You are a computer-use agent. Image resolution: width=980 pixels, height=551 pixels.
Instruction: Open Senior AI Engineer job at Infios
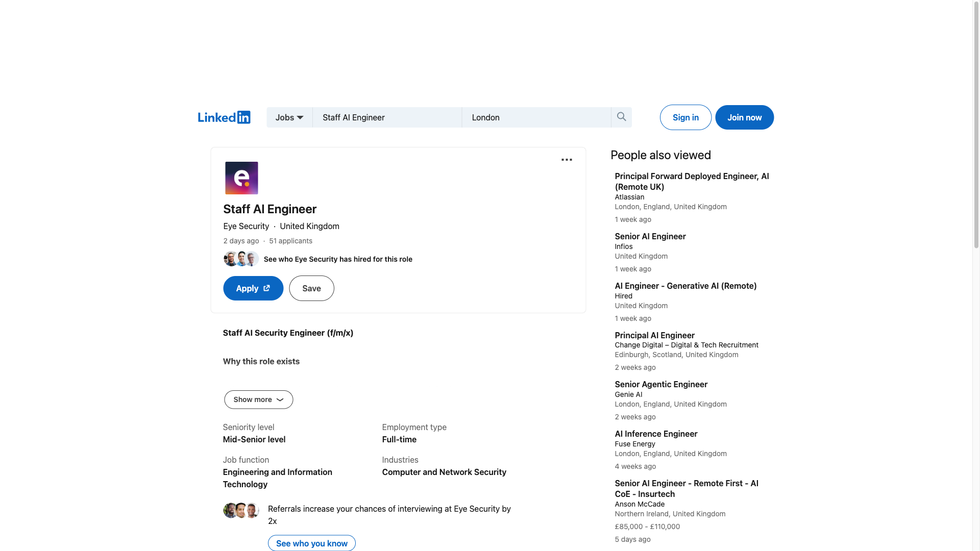pyautogui.click(x=650, y=236)
